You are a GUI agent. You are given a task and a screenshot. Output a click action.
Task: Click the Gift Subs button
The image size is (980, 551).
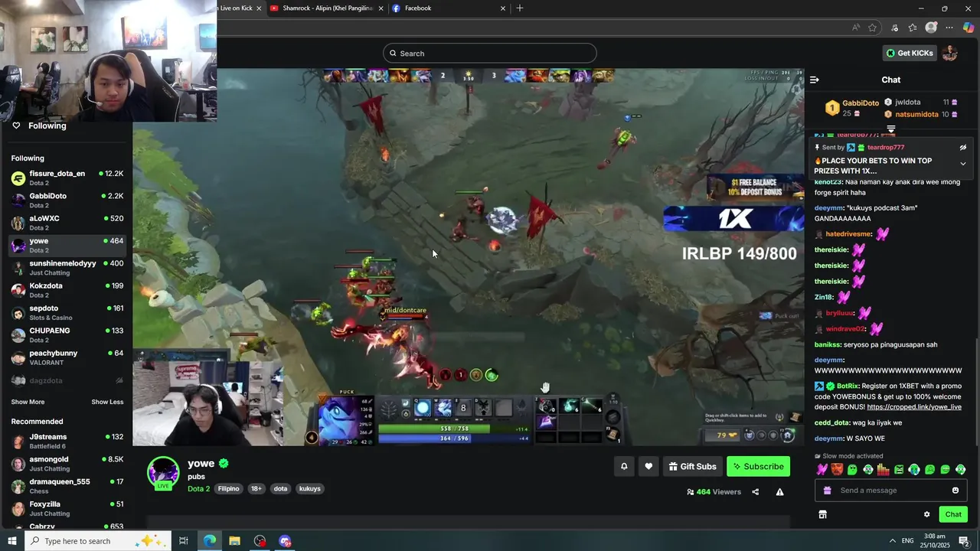pos(692,466)
